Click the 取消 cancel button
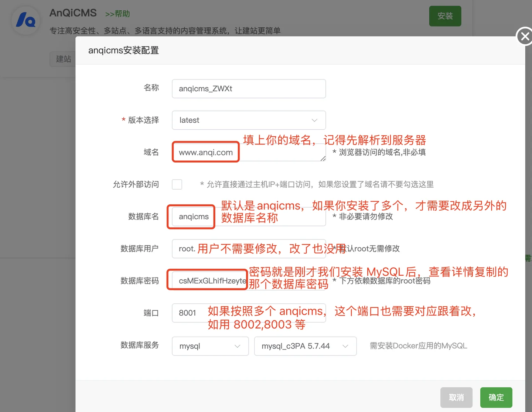The width and height of the screenshot is (532, 412). click(456, 397)
